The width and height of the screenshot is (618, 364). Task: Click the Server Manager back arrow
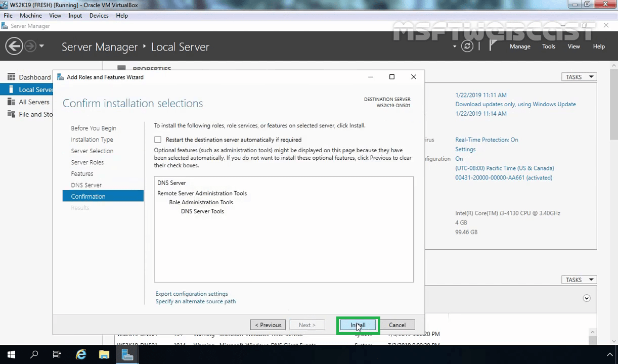tap(14, 46)
